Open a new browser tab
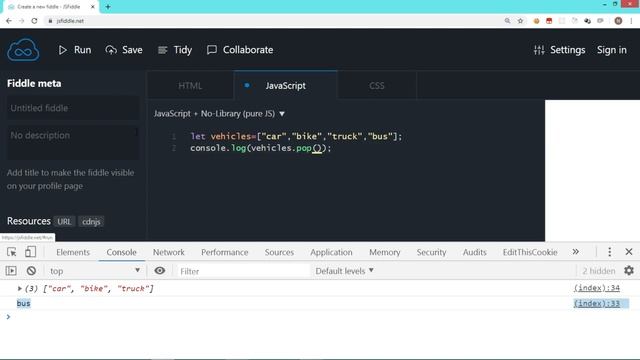Viewport: 640px width, 360px height. [x=108, y=7]
